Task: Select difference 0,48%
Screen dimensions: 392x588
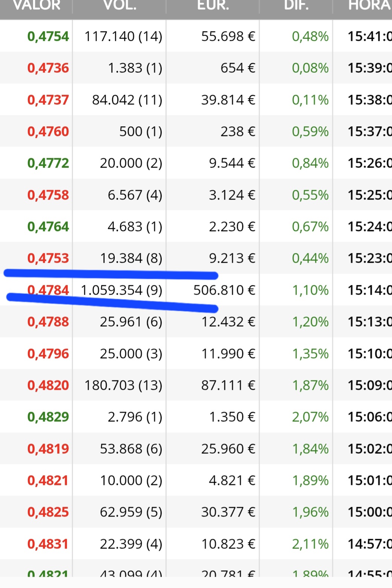Action: point(310,36)
